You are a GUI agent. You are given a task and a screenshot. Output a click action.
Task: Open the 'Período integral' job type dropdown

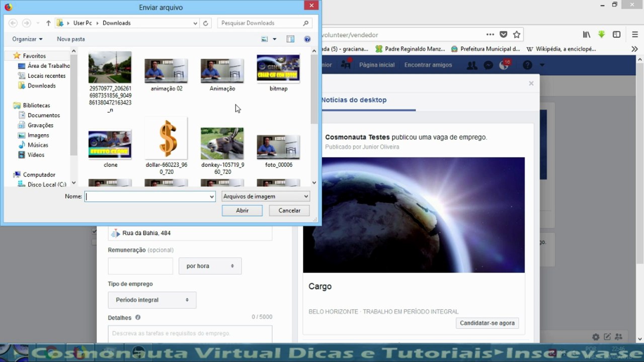(152, 300)
